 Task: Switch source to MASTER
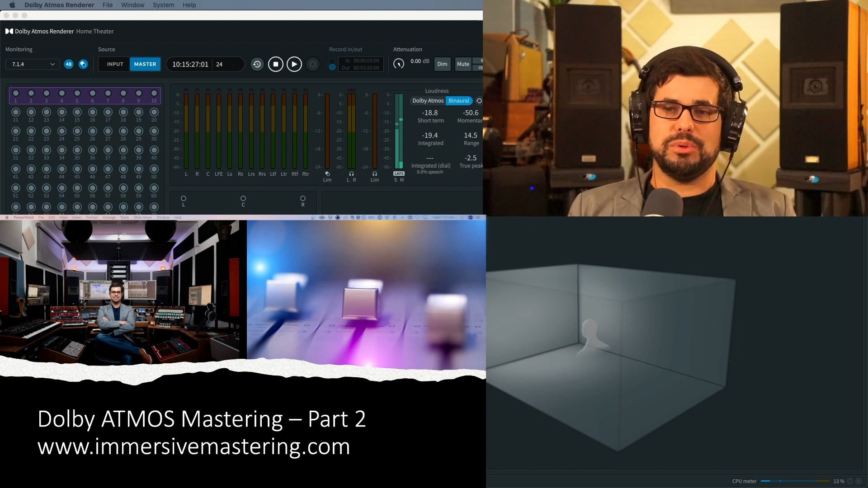click(145, 64)
